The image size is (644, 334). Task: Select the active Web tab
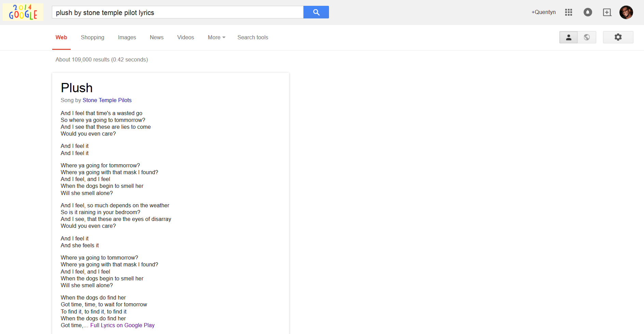tap(61, 38)
